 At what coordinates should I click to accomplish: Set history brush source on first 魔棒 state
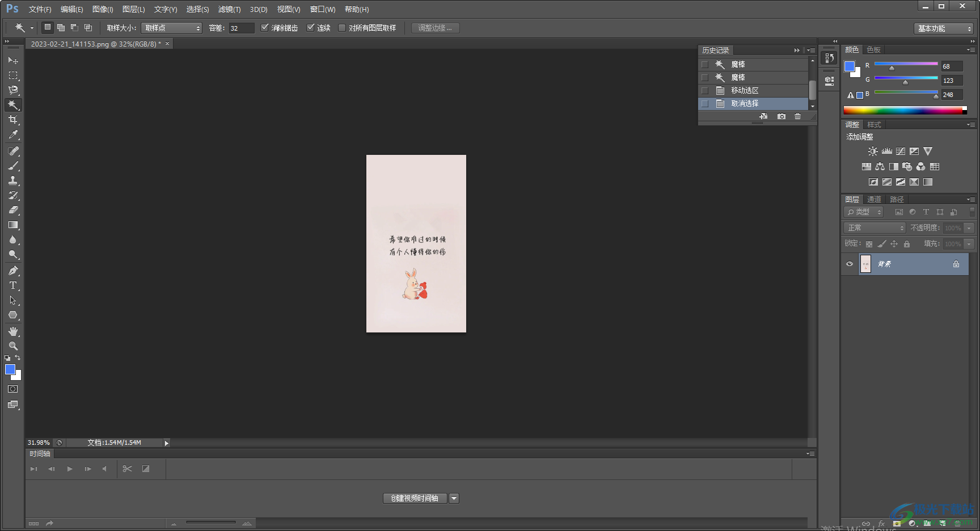705,65
